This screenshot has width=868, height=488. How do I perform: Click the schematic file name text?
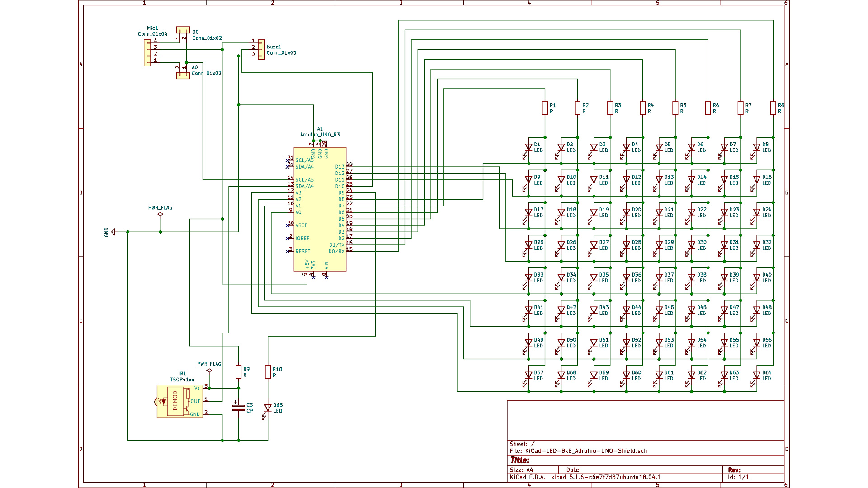586,451
